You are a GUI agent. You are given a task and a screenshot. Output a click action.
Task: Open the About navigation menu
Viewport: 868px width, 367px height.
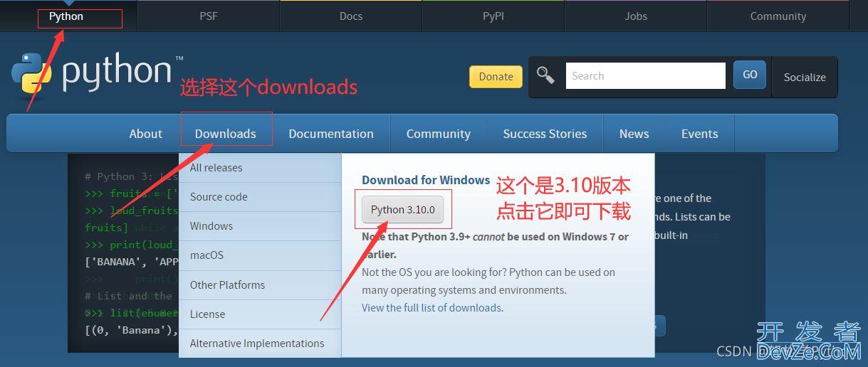(146, 134)
